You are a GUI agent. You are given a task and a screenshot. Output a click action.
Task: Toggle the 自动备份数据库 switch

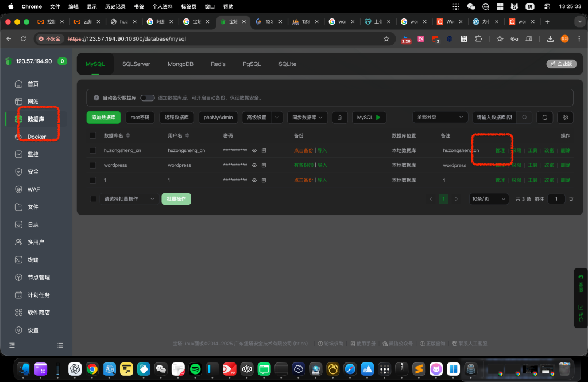(148, 98)
